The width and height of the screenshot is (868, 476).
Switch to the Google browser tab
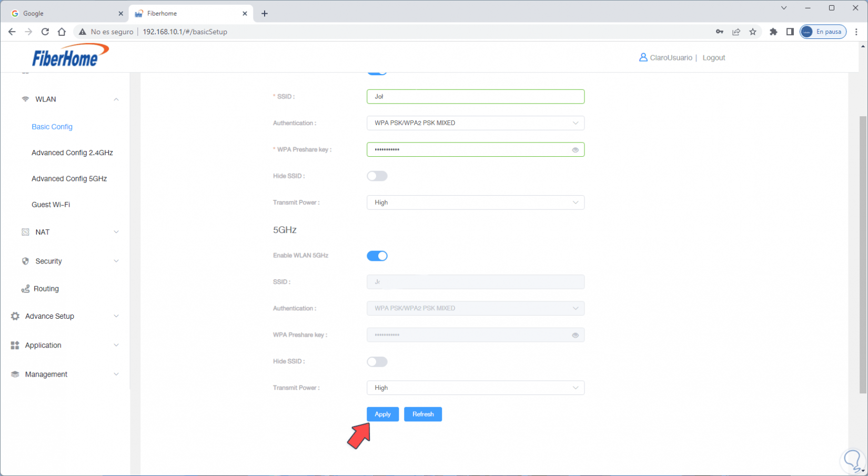point(63,14)
